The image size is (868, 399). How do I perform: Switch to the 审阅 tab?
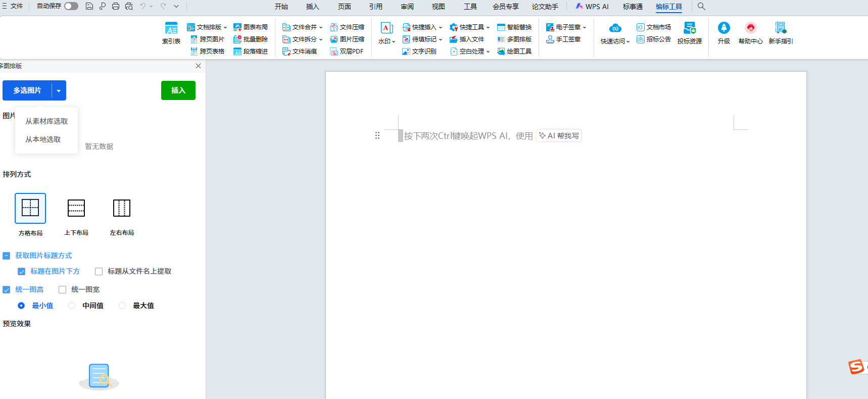pos(407,7)
